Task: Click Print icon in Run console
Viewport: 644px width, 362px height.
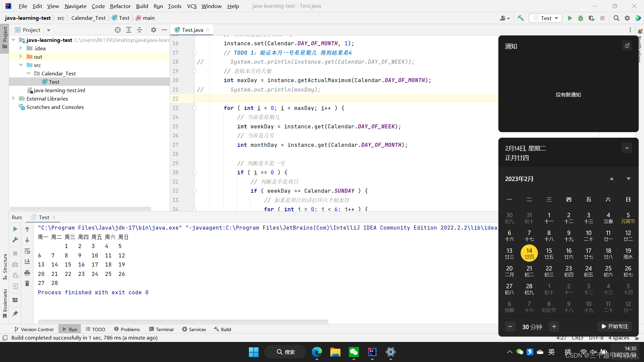Action: [27, 273]
